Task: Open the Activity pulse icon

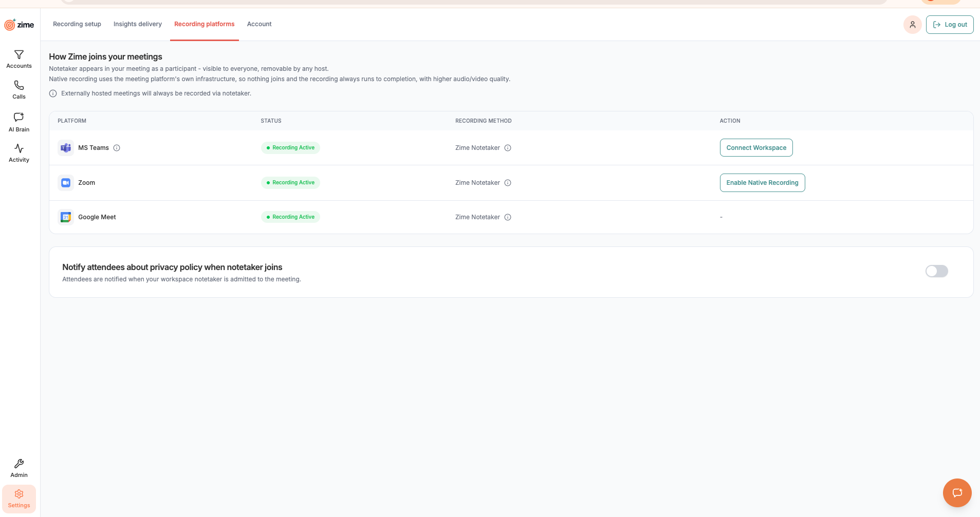Action: [19, 148]
